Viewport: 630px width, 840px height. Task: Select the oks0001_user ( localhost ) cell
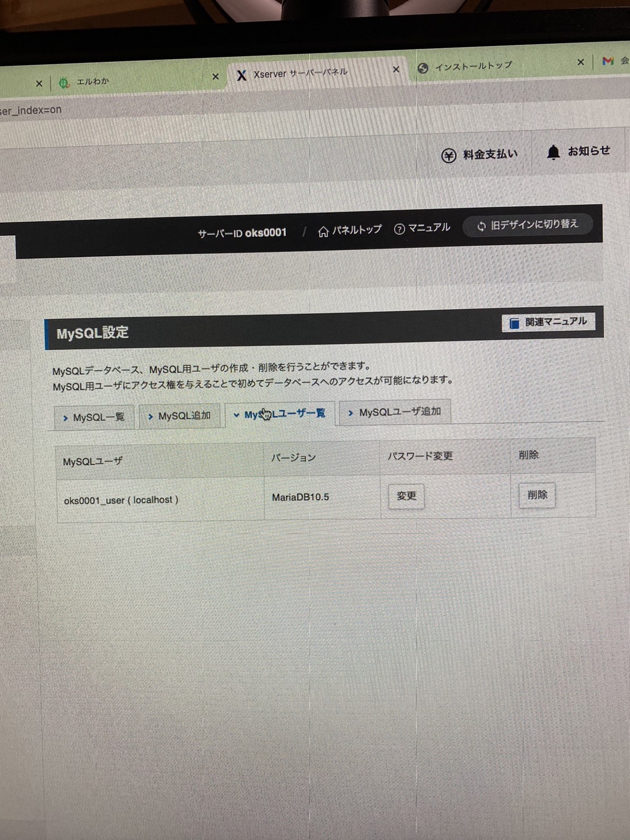[160, 500]
